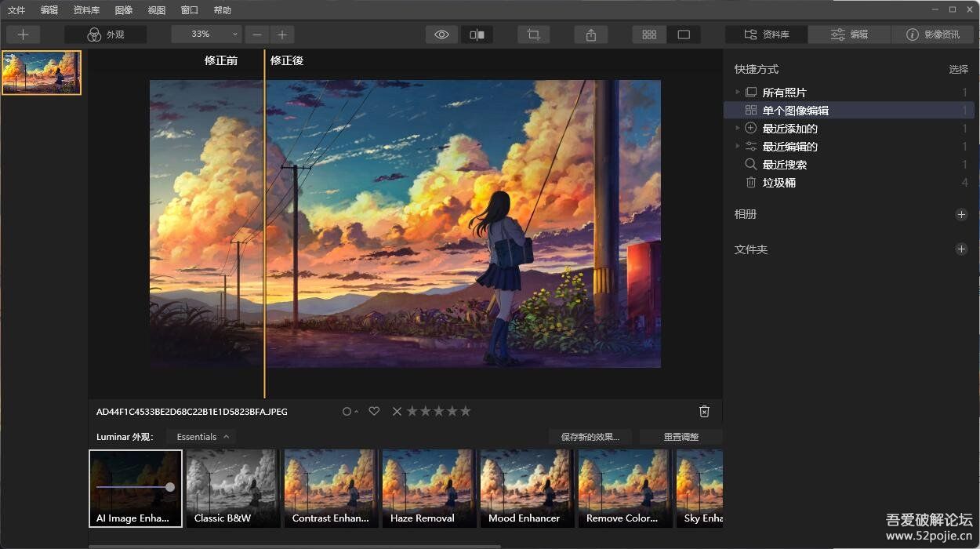Open the color label circle dropdown
Screen dimensions: 980x549
350,412
